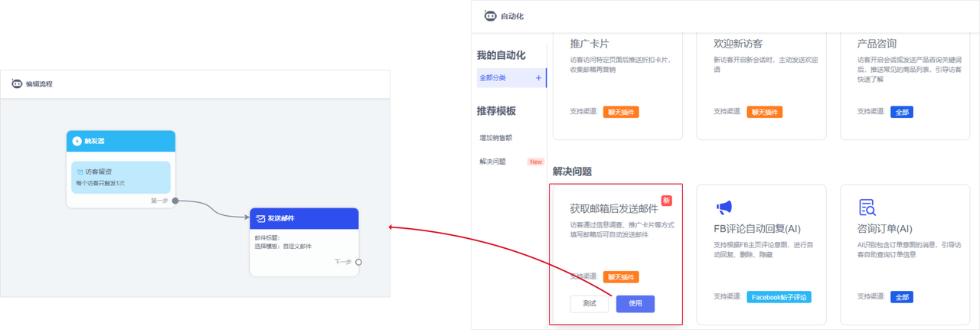Click the robot icon beside 自动化
The image size is (980, 330).
click(491, 16)
